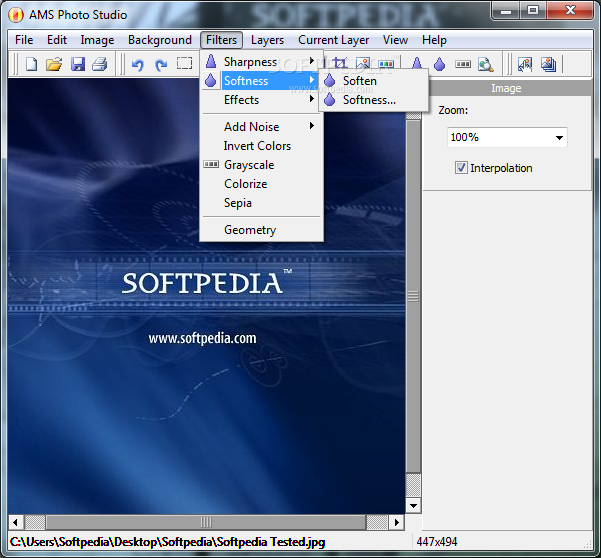Open the Layers menu
This screenshot has width=601, height=558.
267,40
